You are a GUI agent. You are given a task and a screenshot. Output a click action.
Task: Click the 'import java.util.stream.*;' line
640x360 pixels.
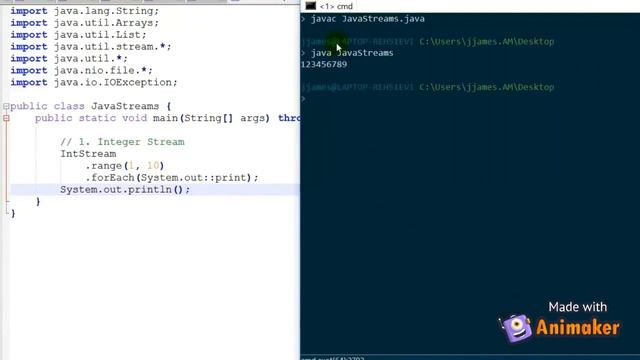(x=91, y=47)
